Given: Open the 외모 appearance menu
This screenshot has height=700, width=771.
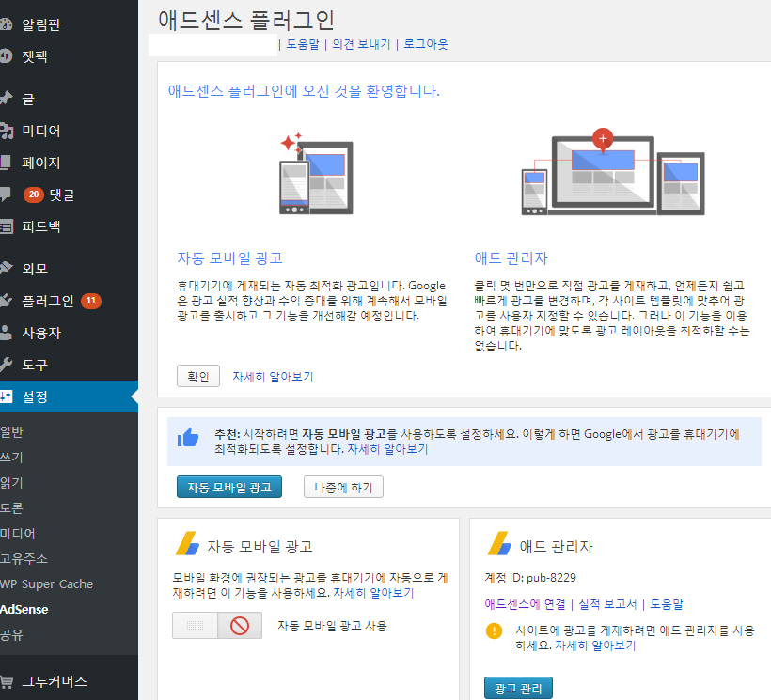Looking at the screenshot, I should pyautogui.click(x=35, y=269).
